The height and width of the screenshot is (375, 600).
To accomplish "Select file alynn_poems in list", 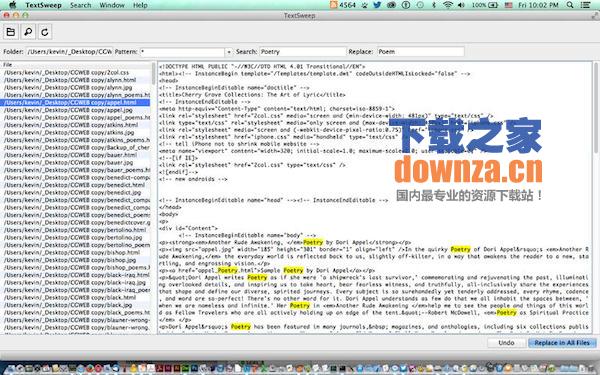I will click(x=75, y=95).
